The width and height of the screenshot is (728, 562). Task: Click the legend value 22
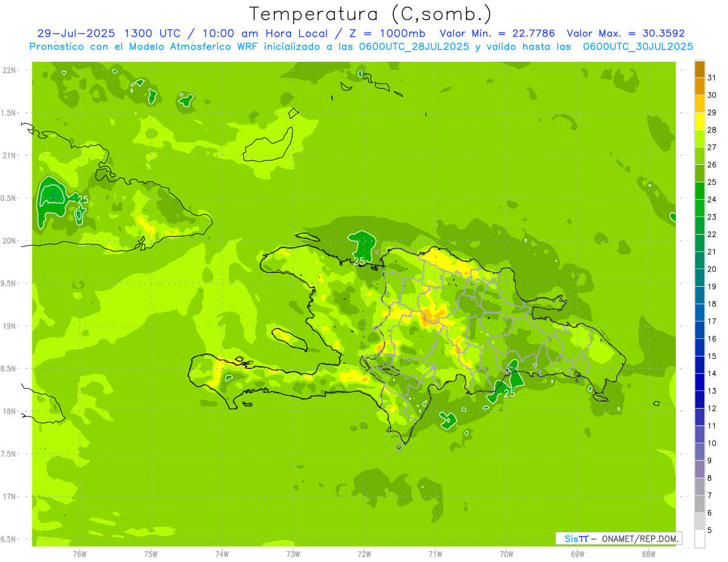(712, 234)
